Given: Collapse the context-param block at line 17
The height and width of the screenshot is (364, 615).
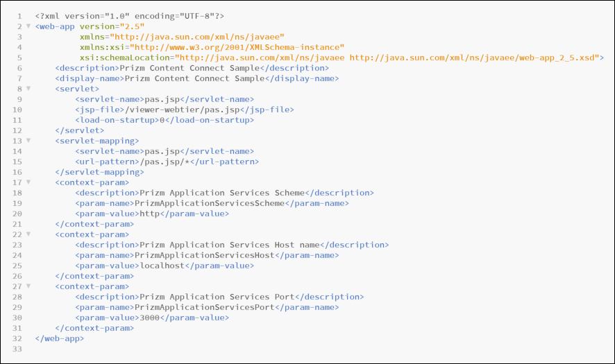Looking at the screenshot, I should click(28, 182).
